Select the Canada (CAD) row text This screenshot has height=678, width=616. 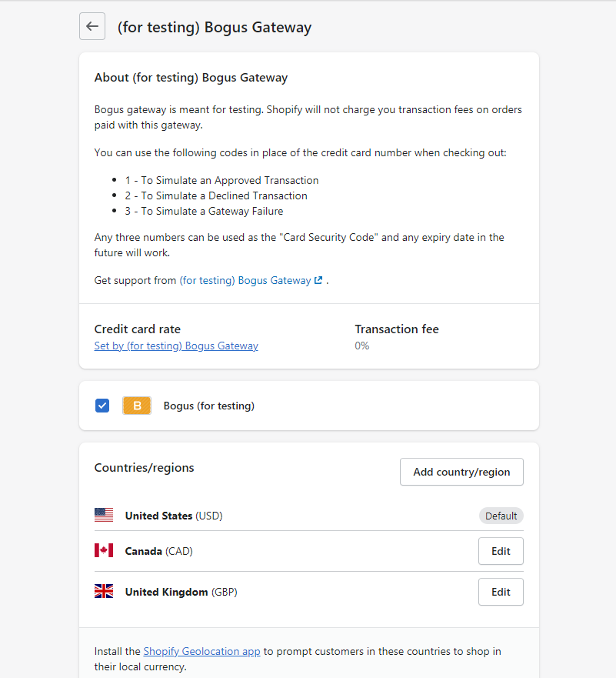(x=159, y=551)
